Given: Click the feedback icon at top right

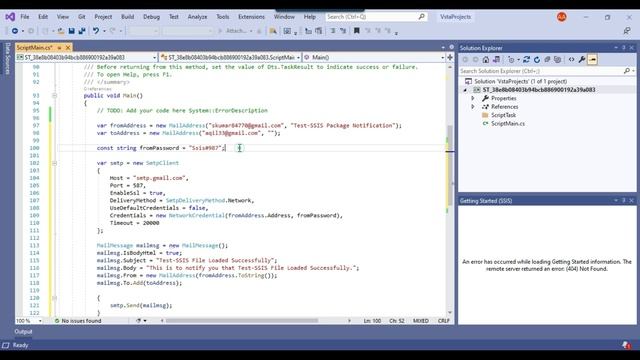Looking at the screenshot, I should coord(627,31).
